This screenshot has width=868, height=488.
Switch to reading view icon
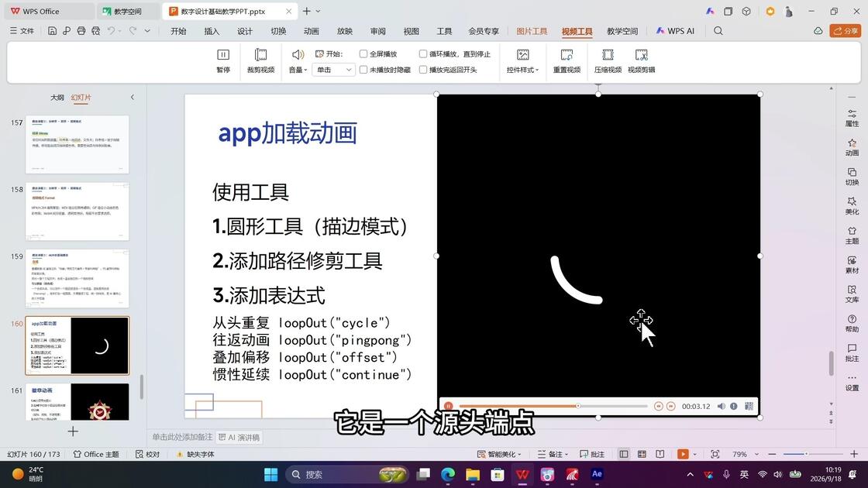coord(660,454)
